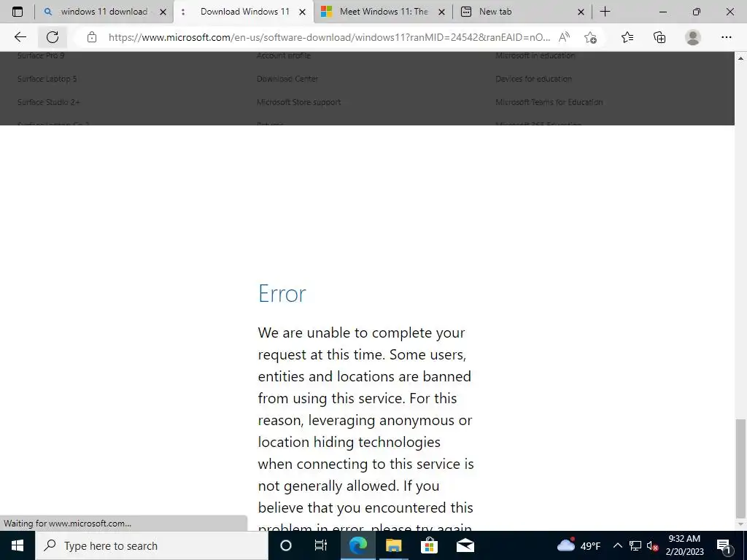Viewport: 747px width, 560px height.
Task: Open the 'Microsoft Store support' footer link
Action: point(298,102)
